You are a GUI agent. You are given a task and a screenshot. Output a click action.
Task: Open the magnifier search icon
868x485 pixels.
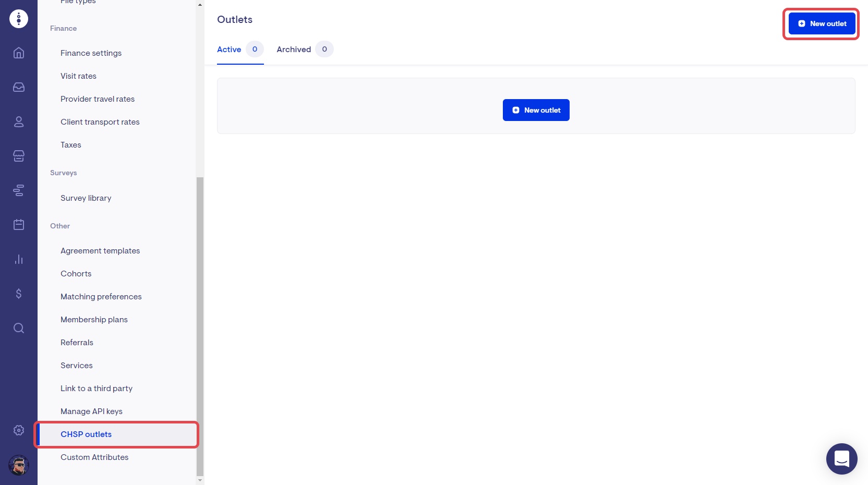[19, 328]
